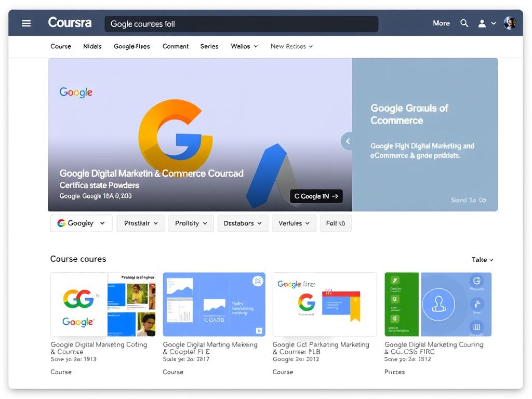Open the account person icon

click(482, 23)
